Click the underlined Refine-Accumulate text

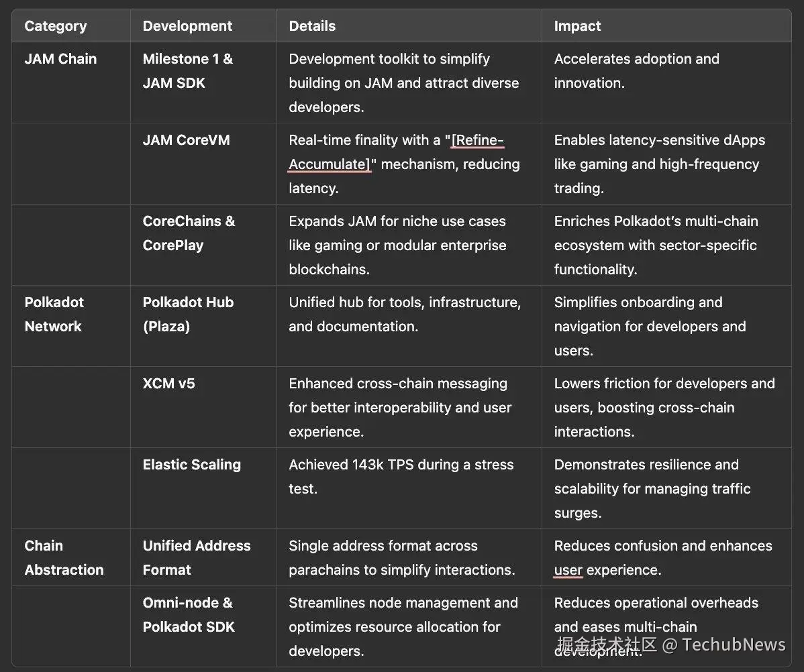(x=396, y=152)
